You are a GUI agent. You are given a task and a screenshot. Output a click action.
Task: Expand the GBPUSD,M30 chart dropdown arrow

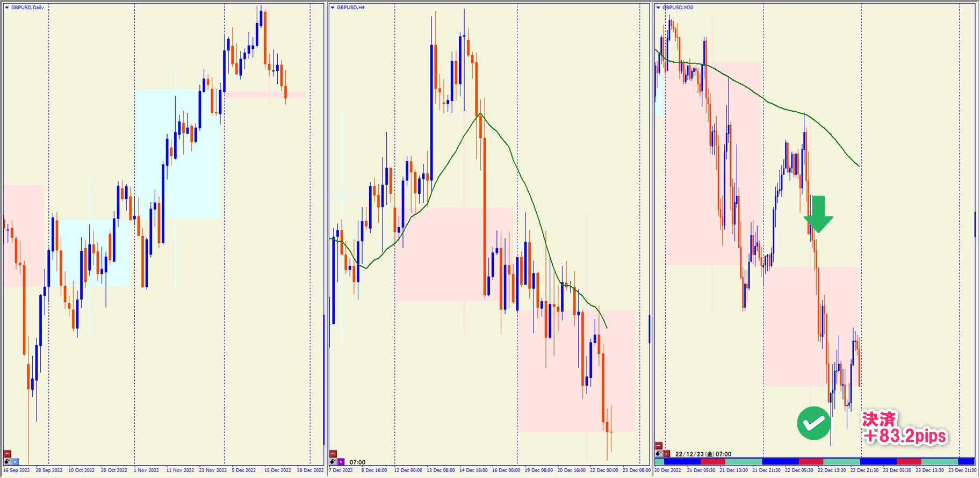[x=658, y=8]
